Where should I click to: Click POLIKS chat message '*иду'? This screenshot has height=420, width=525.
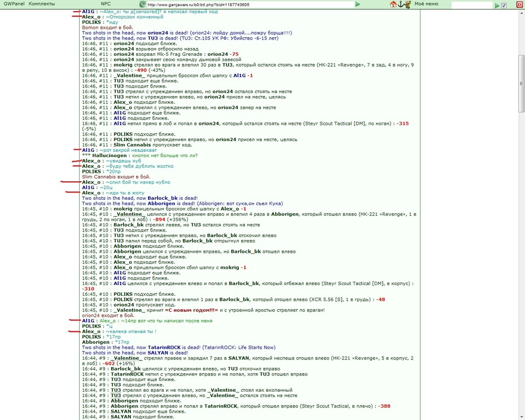click(x=112, y=22)
